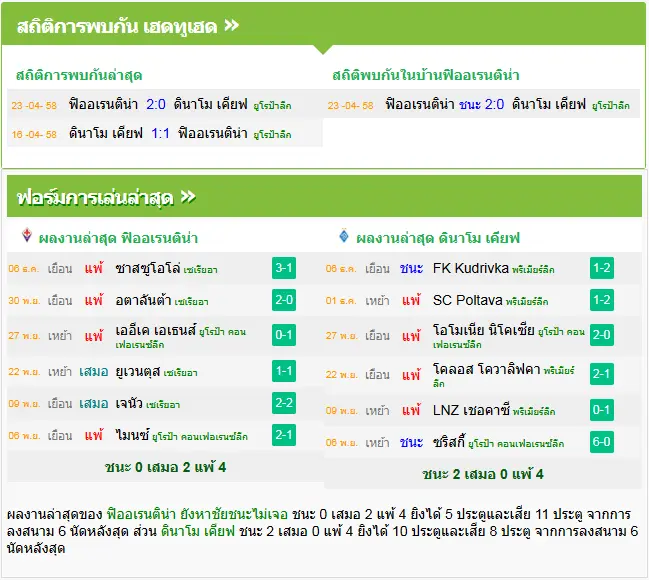Click the 1:1 score in the 16-04-58 row
Viewport: 649px width, 580px height.
click(160, 133)
